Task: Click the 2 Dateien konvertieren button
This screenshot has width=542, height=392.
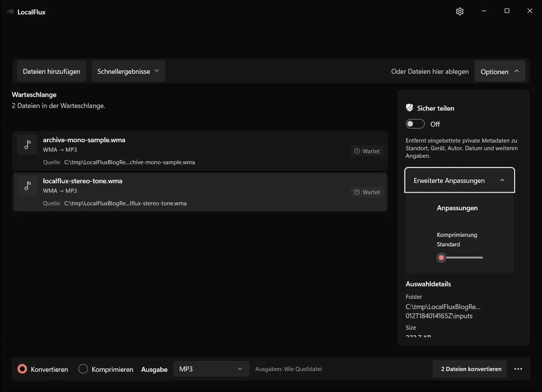Action: click(470, 369)
